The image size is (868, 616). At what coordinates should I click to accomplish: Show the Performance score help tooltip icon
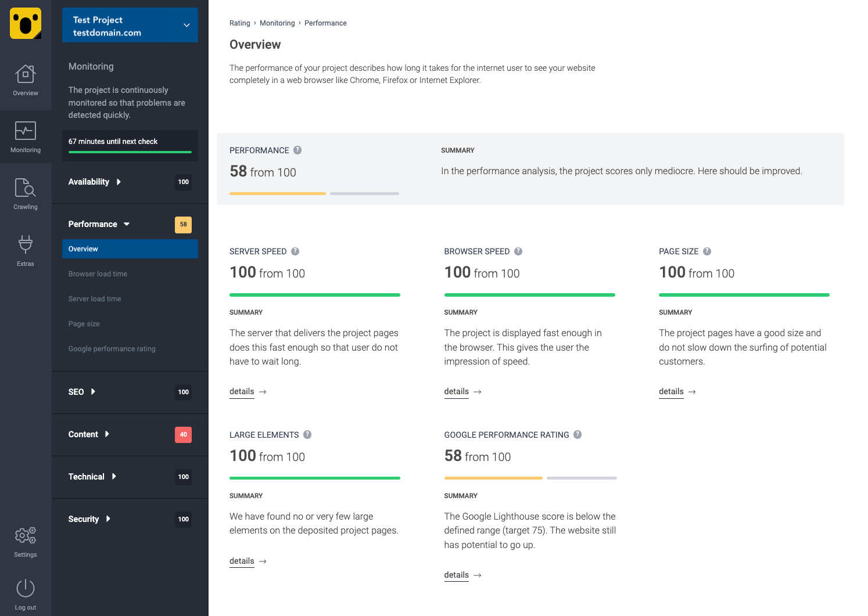click(x=297, y=150)
